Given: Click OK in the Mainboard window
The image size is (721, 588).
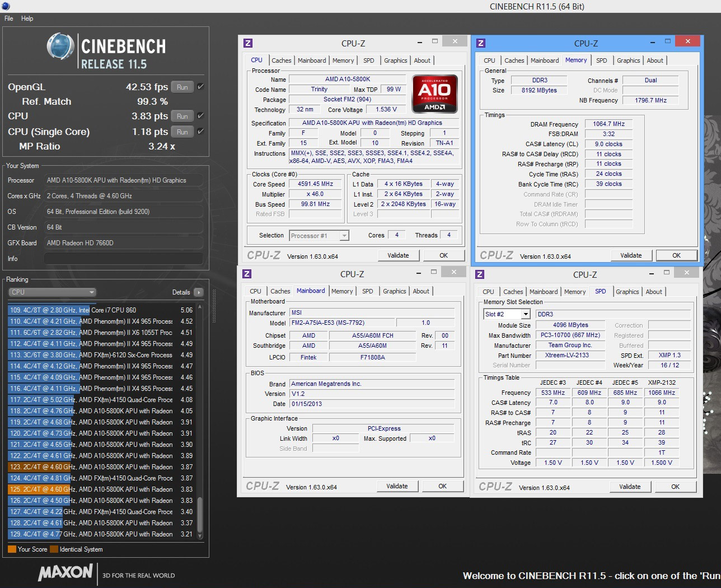Looking at the screenshot, I should tap(443, 486).
